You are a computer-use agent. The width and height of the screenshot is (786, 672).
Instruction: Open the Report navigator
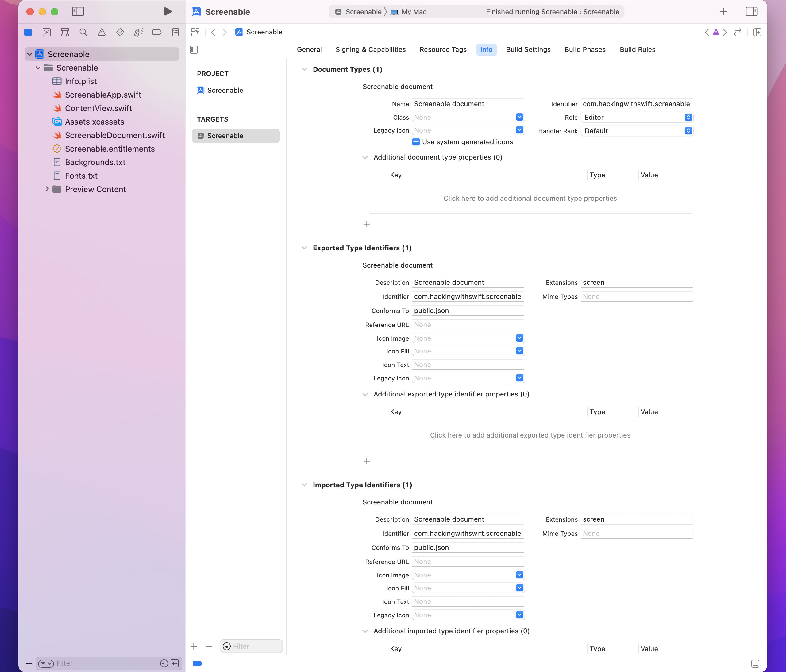175,32
